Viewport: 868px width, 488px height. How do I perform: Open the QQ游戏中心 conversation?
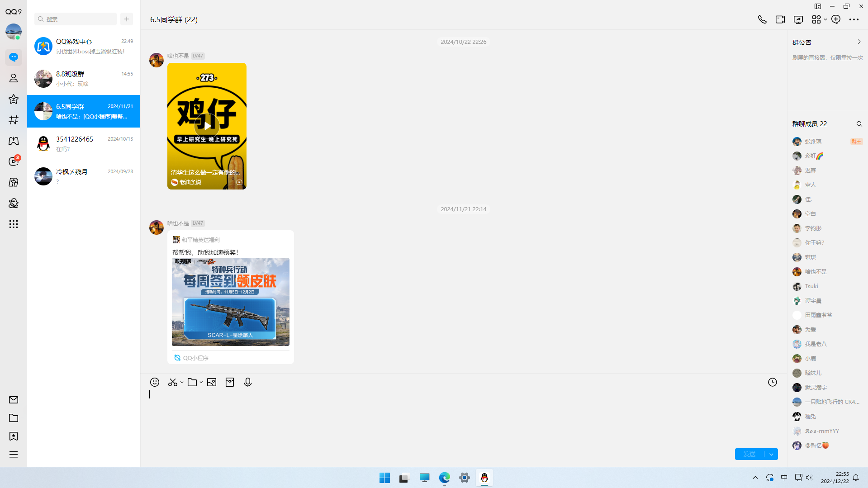(84, 46)
